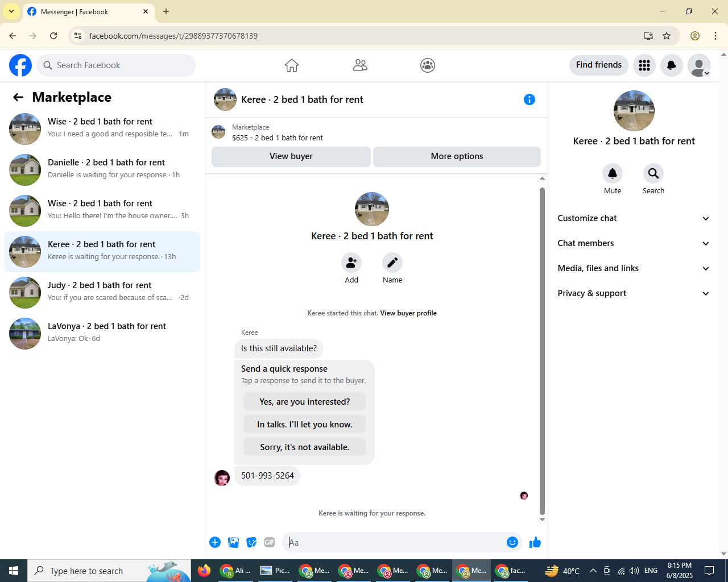Screen dimensions: 728x582
Task: Expand Media, files and links section
Action: 634,268
